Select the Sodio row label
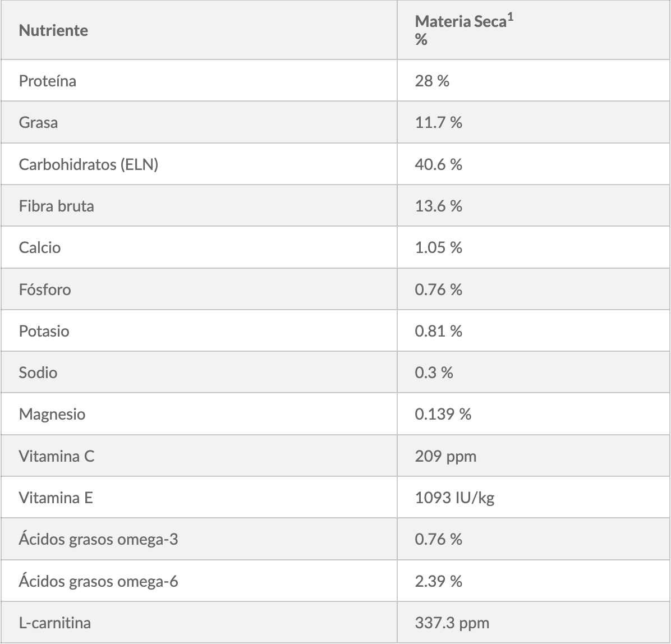The image size is (671, 644). (38, 372)
